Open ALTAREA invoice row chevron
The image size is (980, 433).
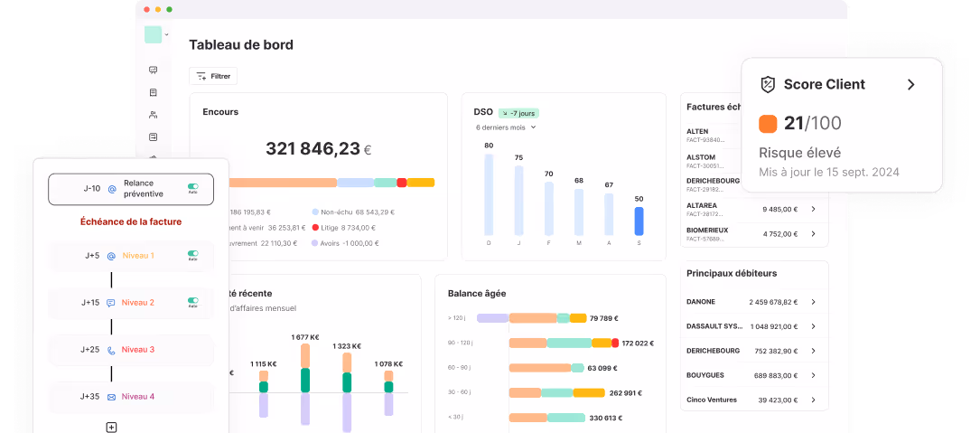[x=813, y=210]
